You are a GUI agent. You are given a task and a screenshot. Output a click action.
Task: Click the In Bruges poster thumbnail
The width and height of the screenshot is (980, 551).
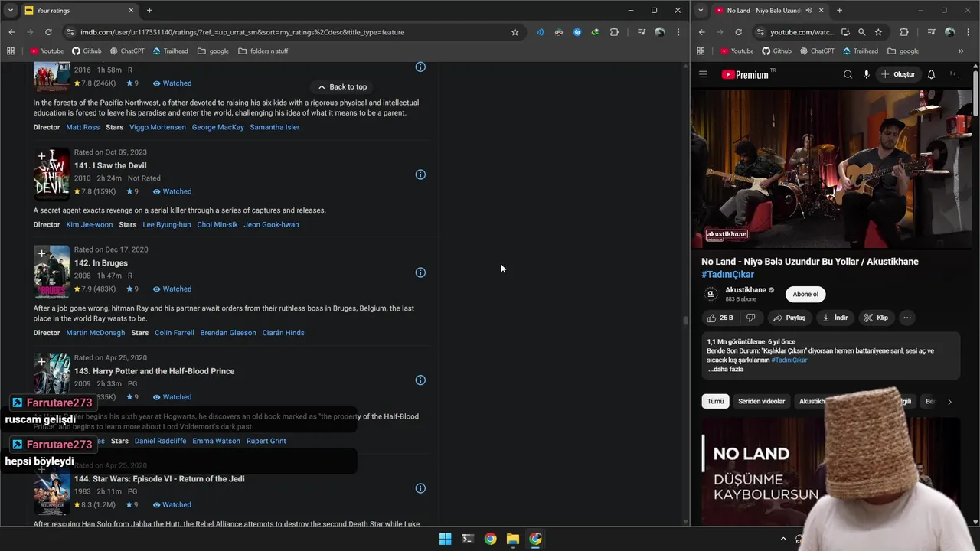pos(52,272)
